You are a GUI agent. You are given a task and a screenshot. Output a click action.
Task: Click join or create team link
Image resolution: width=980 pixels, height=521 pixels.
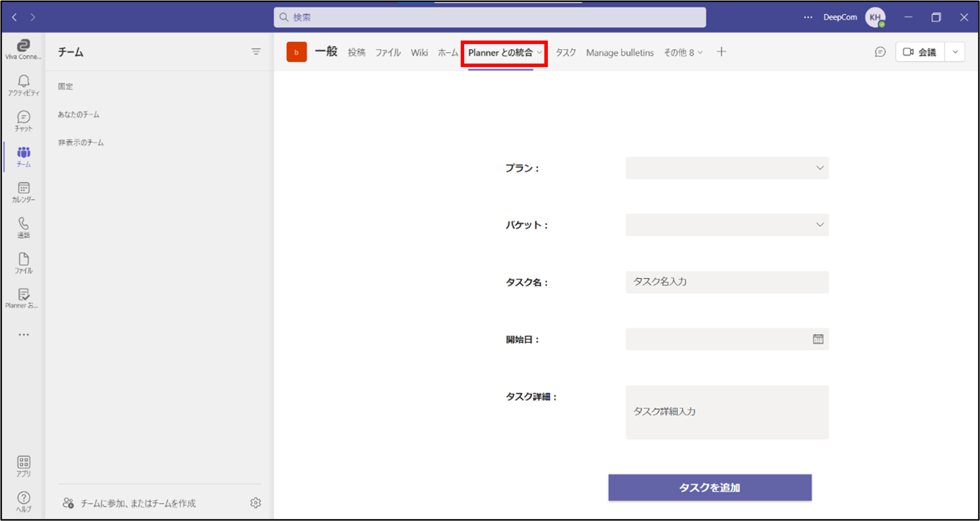129,503
